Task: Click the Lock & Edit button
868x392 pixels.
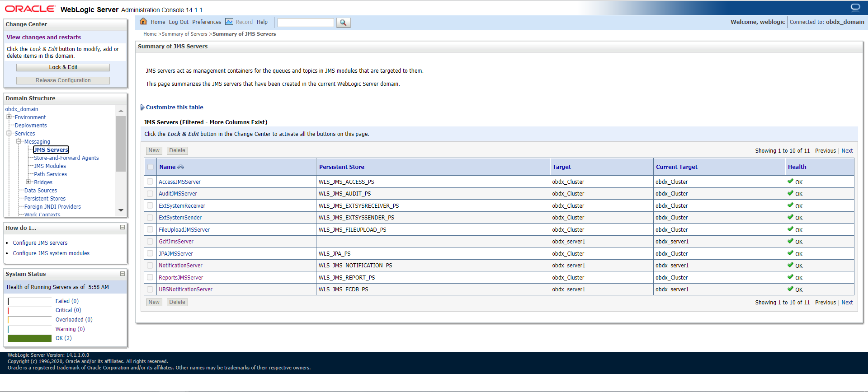Action: [x=63, y=67]
